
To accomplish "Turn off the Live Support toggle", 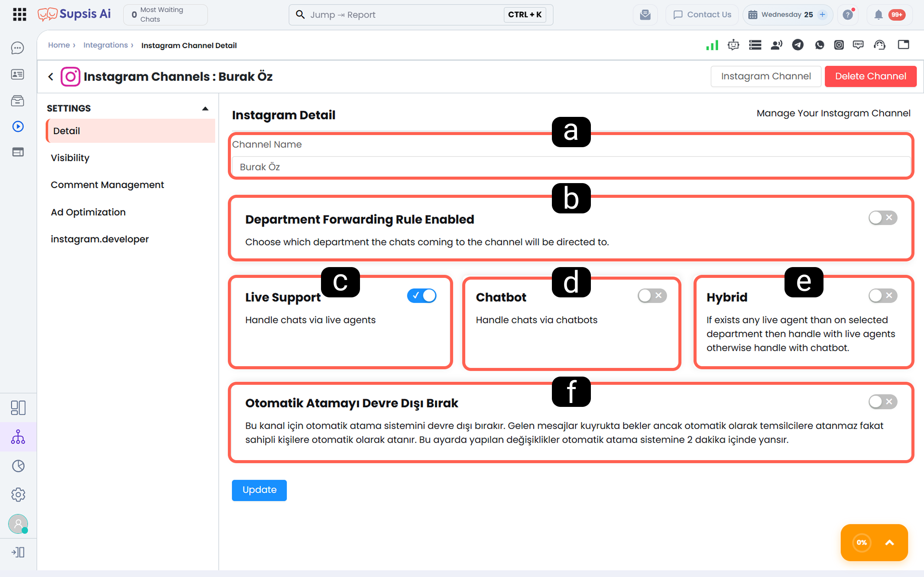I will point(421,296).
